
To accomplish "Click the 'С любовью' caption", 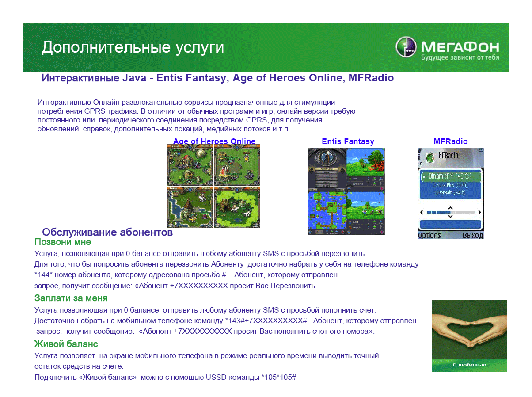I will 469,365.
